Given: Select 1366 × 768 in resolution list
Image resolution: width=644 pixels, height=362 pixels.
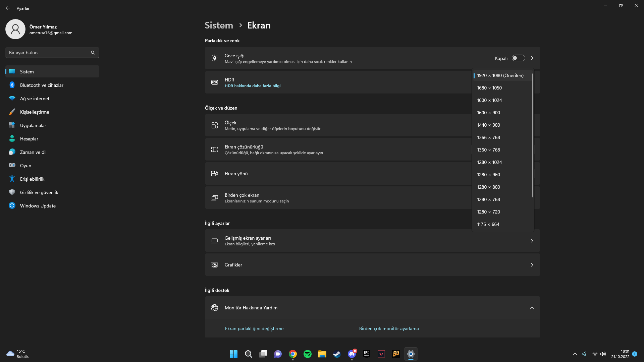Looking at the screenshot, I should pos(488,137).
